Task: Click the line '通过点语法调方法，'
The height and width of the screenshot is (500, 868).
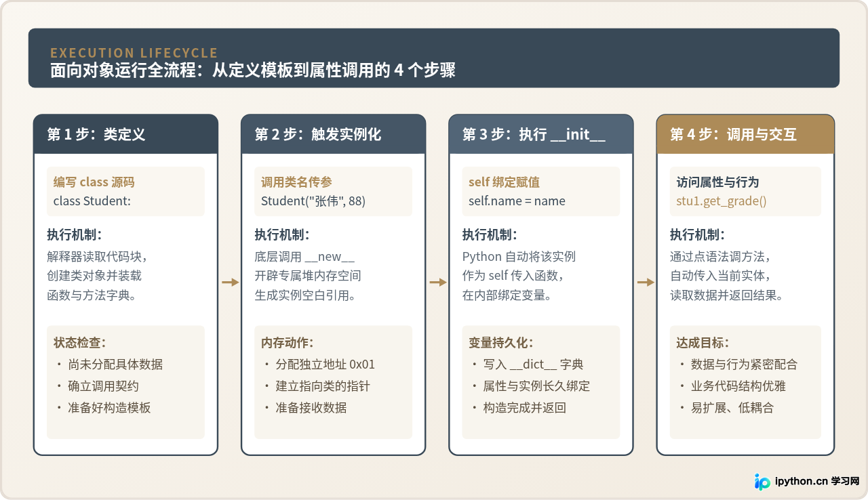Action: [x=721, y=257]
